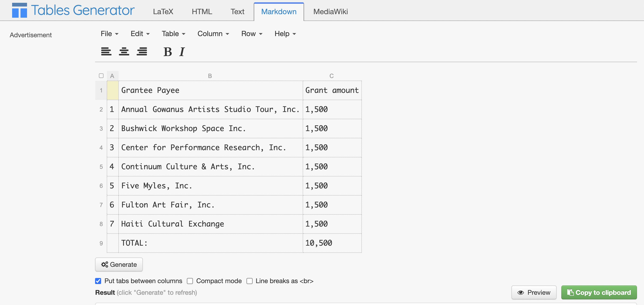Switch to the Text tab
The image size is (644, 305).
(x=237, y=12)
